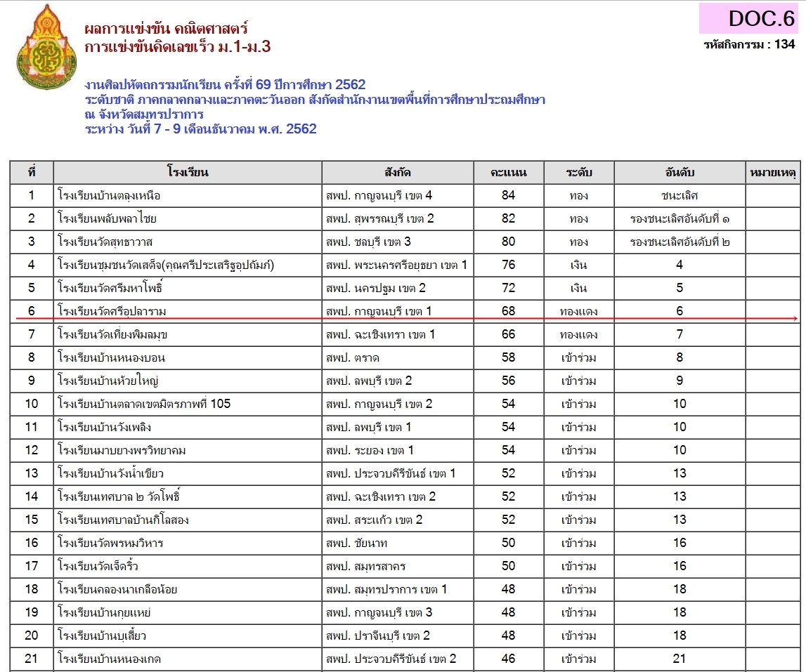Screen dimensions: 806x672
Task: Click affiliation สพป. สระแก้ว เขต 2
Action: (375, 520)
